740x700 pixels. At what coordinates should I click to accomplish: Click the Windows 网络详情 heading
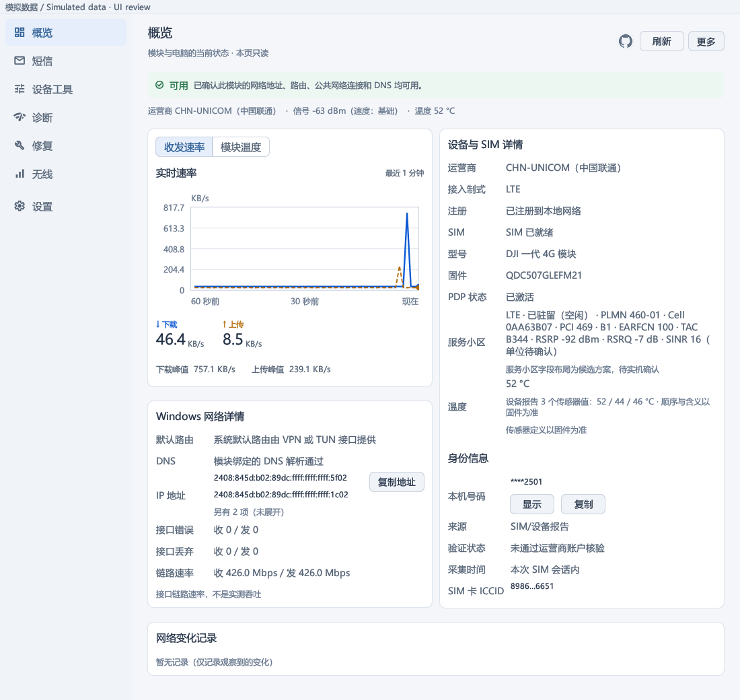coord(200,417)
